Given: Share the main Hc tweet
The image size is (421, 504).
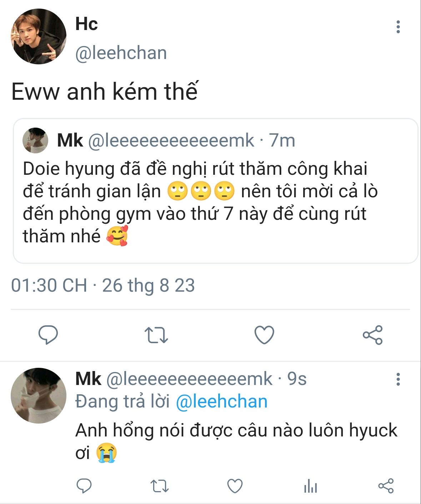Looking at the screenshot, I should (372, 335).
